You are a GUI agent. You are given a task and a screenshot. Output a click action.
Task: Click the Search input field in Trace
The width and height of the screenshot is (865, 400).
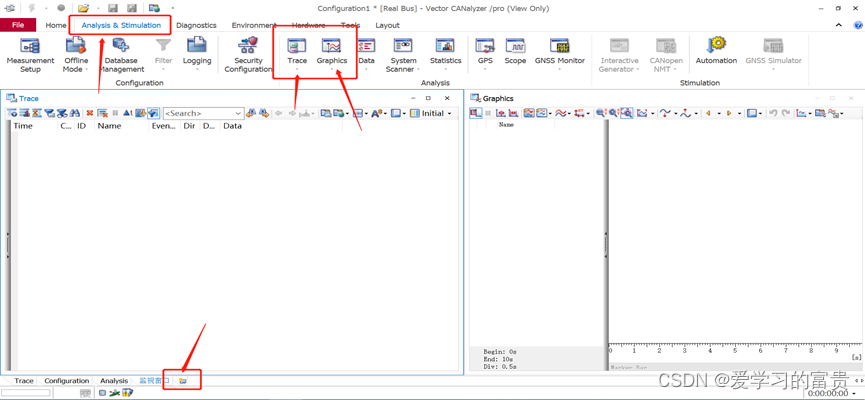(x=199, y=113)
